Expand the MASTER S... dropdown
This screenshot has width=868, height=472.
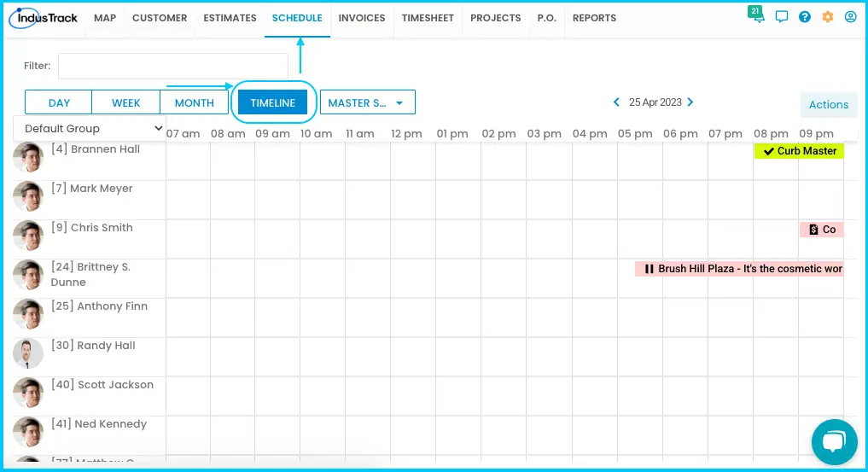click(x=368, y=103)
